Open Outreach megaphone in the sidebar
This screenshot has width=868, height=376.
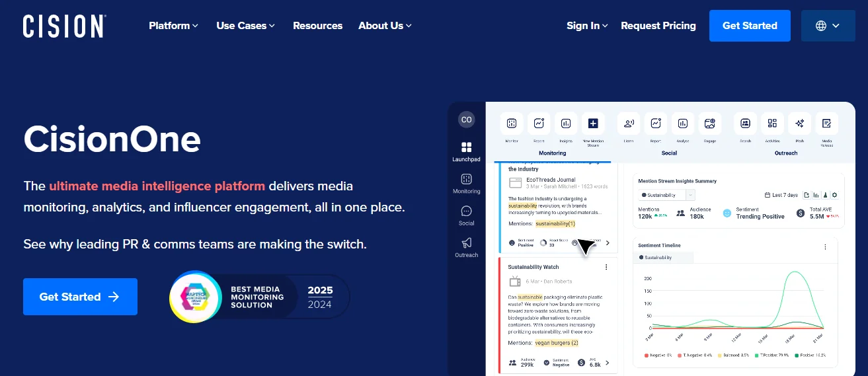466,247
